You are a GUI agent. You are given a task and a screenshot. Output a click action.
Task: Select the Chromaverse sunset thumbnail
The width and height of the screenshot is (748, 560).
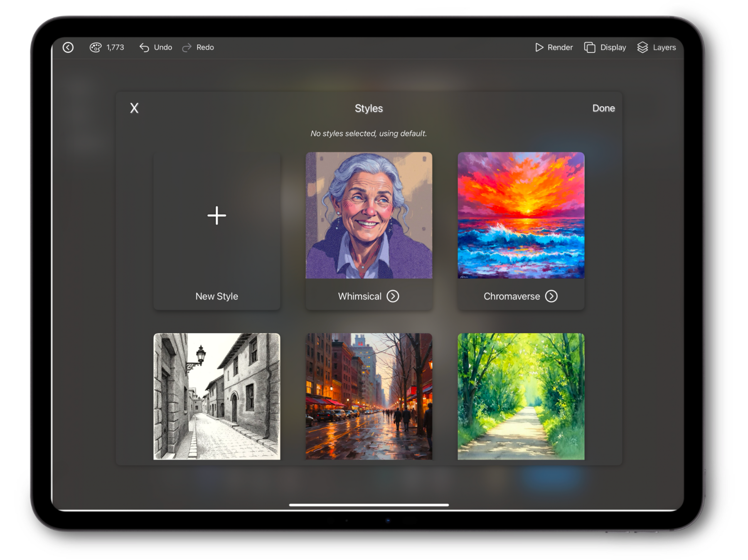point(521,215)
